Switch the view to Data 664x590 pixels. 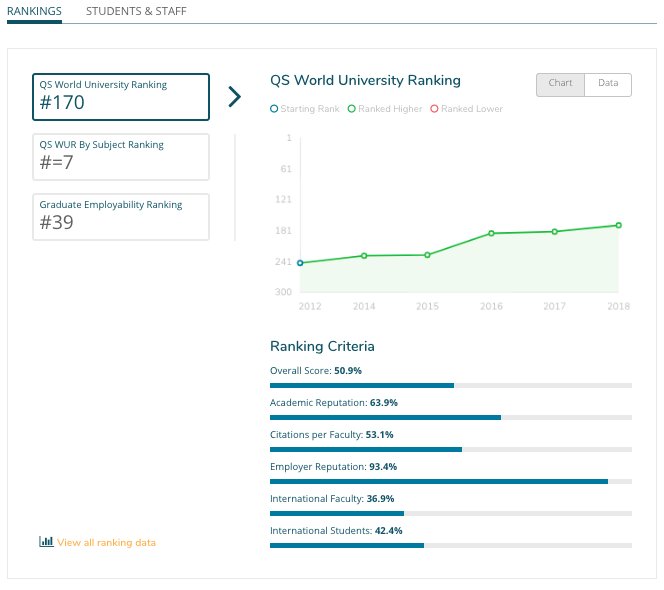(x=608, y=85)
